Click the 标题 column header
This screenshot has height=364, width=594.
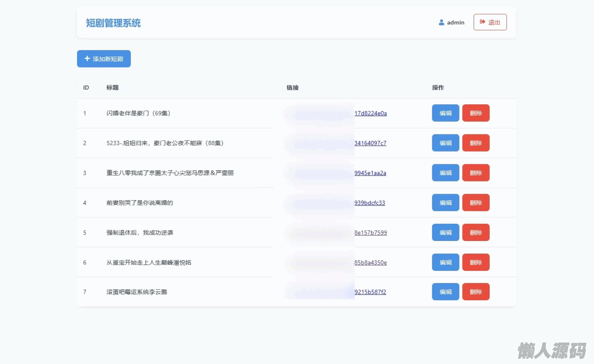pos(112,87)
